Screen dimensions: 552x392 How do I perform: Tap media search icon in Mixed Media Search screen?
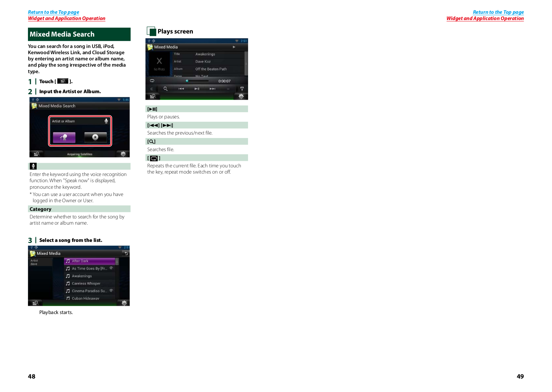[36, 154]
